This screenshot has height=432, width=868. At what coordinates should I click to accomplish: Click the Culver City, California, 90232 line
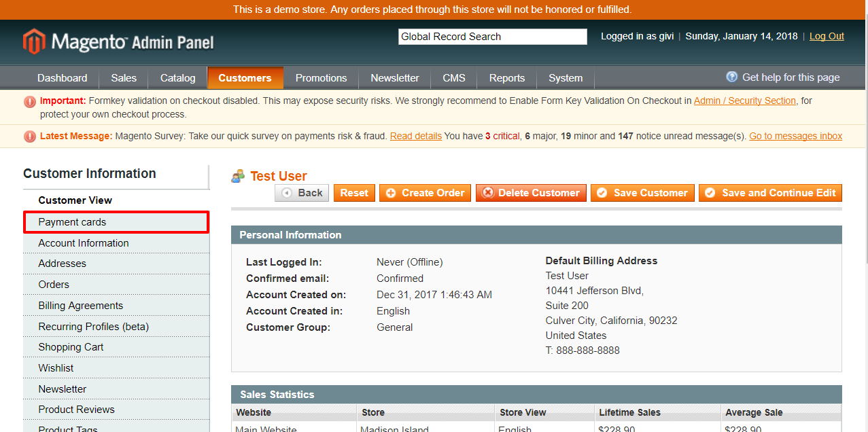coord(612,321)
